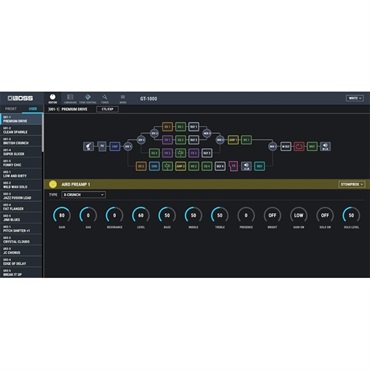Switch to the Preset tab
The height and width of the screenshot is (370, 370).
(x=11, y=109)
